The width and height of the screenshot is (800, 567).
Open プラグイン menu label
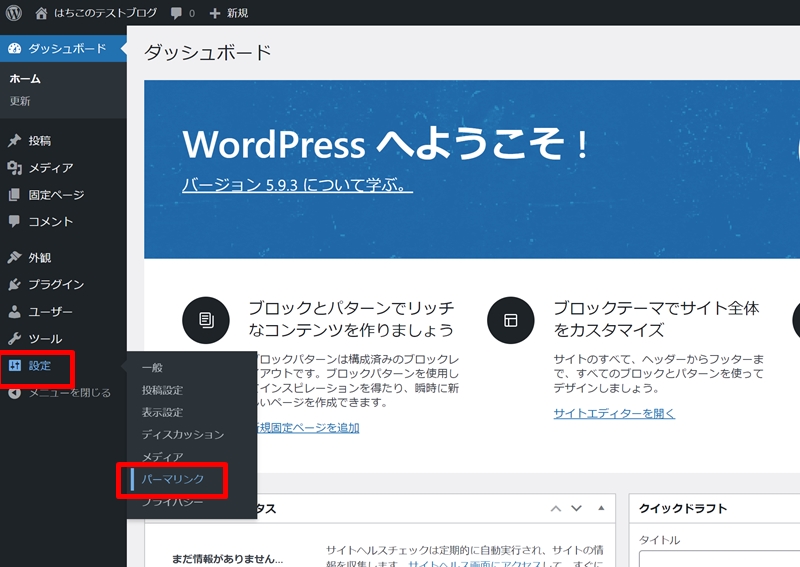point(56,284)
